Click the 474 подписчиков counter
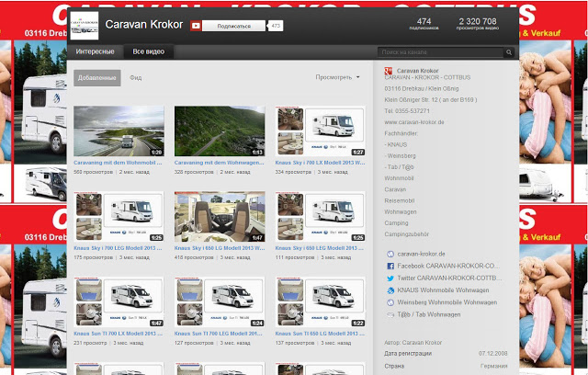 424,24
